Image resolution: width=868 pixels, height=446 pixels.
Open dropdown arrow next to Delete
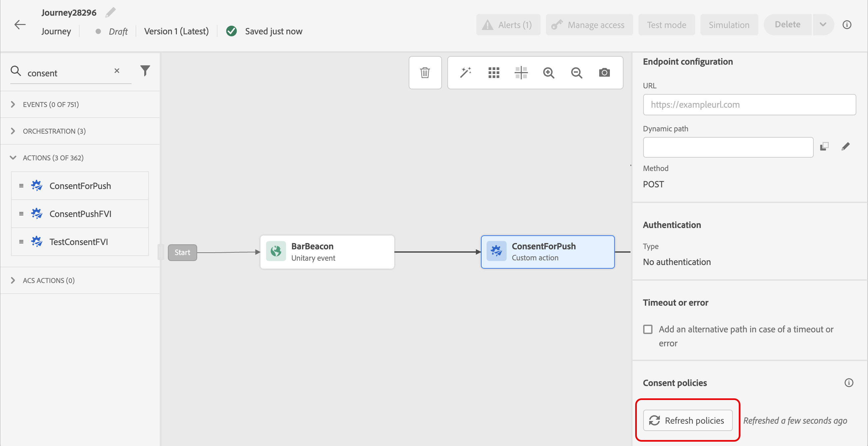[x=823, y=25]
